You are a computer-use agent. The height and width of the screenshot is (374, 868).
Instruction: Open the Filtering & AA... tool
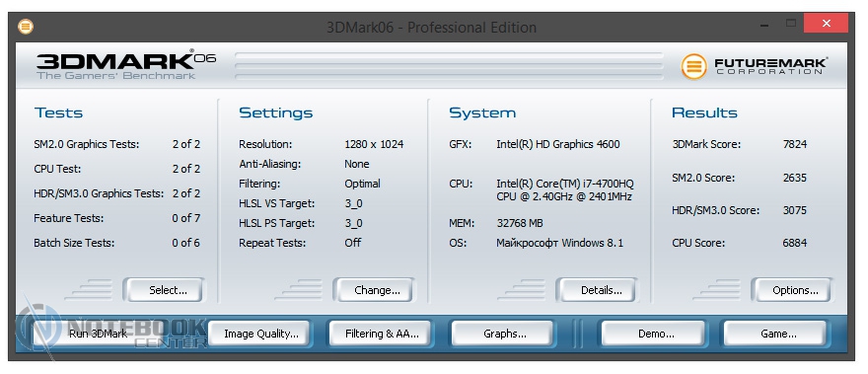(380, 334)
